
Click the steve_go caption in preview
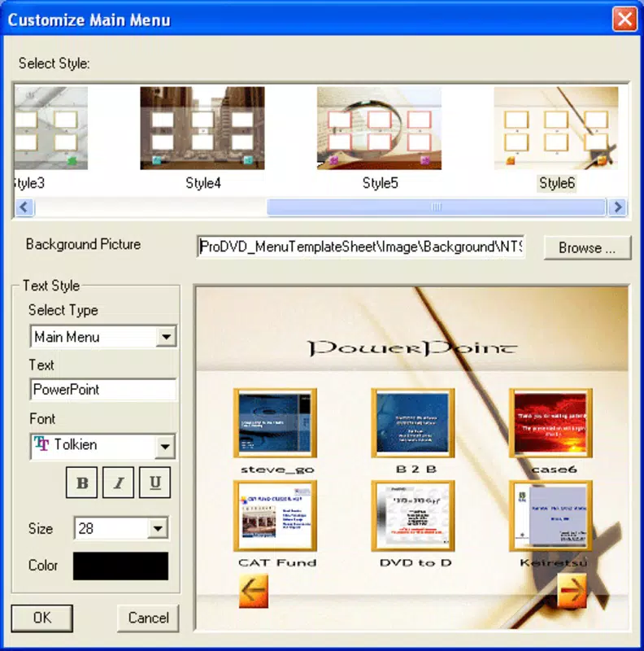277,470
